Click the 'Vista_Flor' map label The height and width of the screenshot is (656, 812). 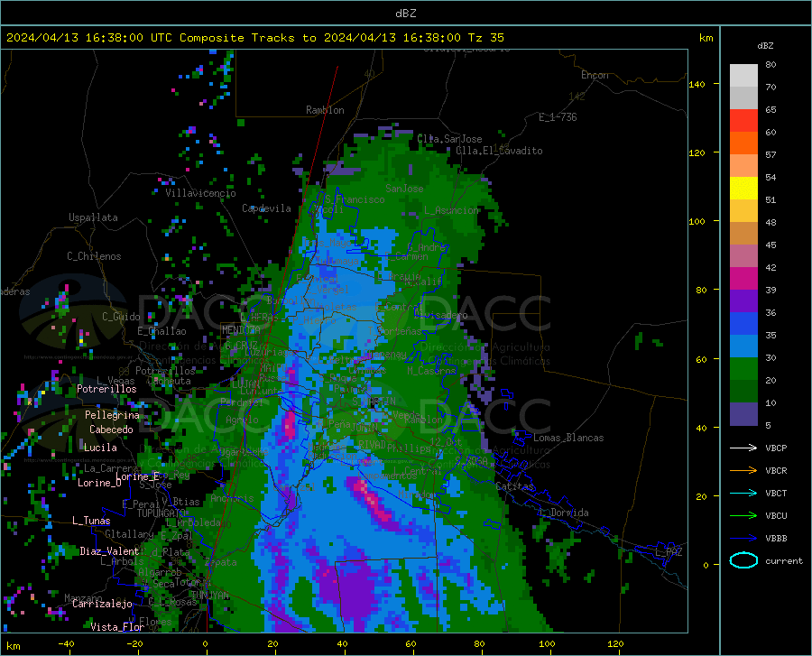(x=117, y=627)
